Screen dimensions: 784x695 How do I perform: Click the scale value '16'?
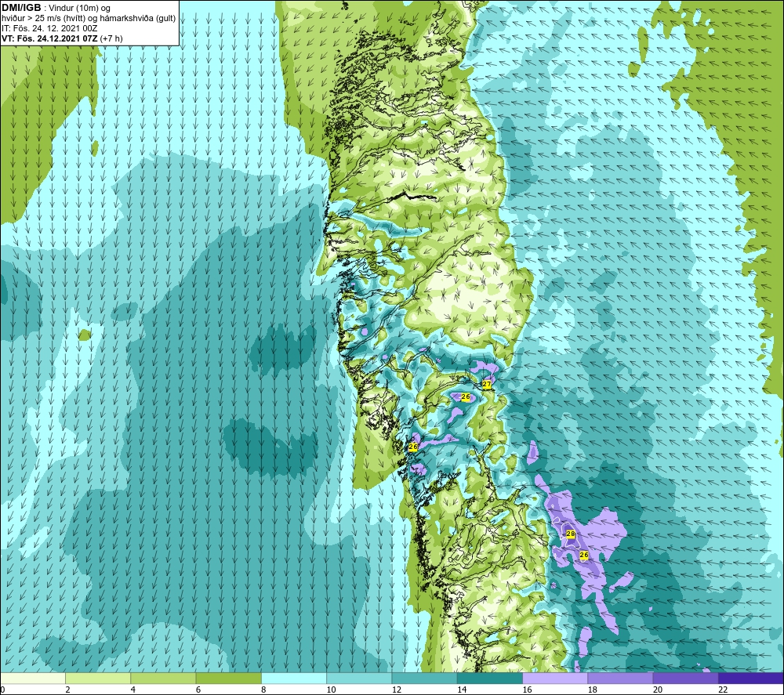[x=527, y=690]
